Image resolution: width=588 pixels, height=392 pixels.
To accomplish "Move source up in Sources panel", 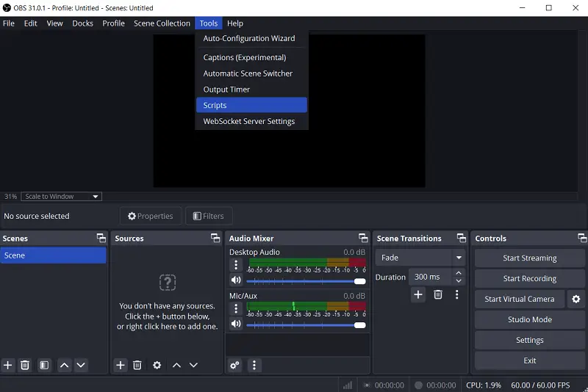I will pyautogui.click(x=176, y=365).
